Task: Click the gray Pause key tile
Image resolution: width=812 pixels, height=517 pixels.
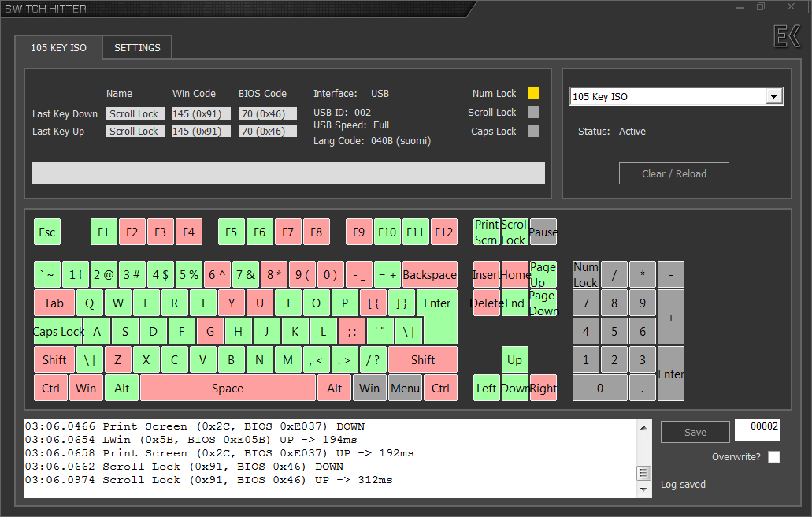Action: [x=545, y=232]
